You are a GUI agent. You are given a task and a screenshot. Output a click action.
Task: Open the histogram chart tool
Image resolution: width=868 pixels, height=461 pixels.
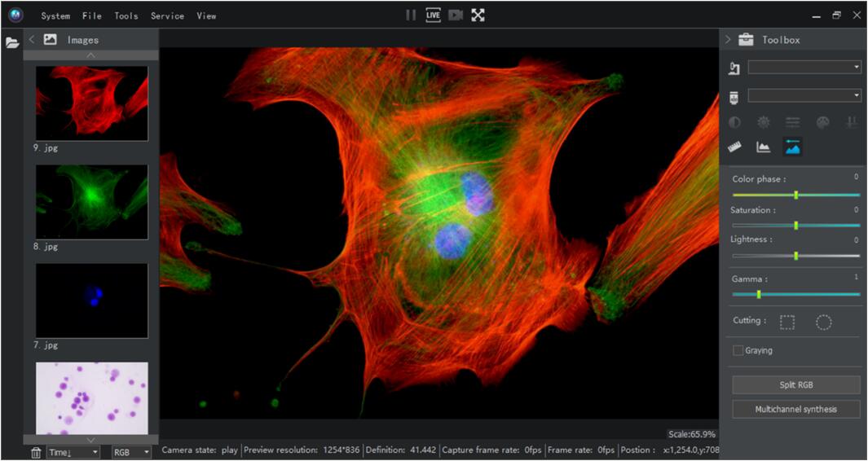pos(764,147)
